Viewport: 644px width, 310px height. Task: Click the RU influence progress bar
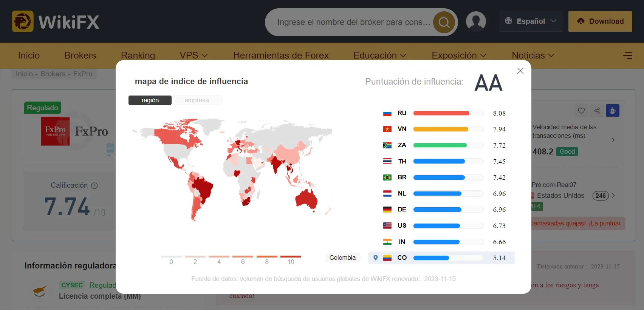click(448, 113)
